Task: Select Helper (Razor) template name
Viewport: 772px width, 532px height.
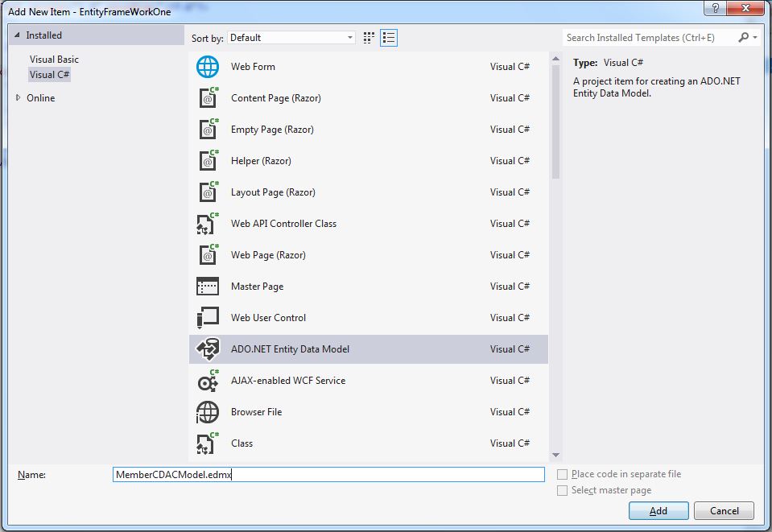Action: tap(261, 162)
